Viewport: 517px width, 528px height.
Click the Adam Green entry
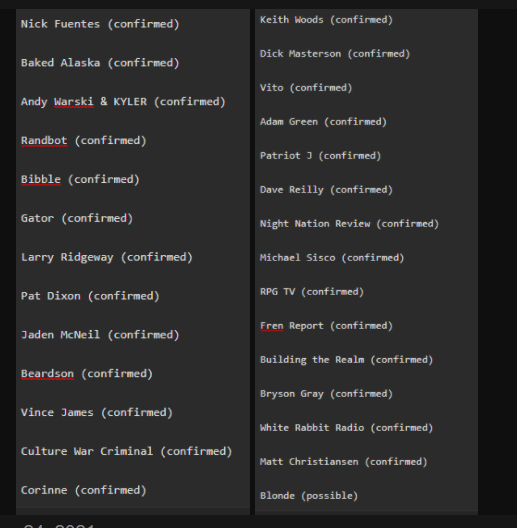tap(323, 122)
